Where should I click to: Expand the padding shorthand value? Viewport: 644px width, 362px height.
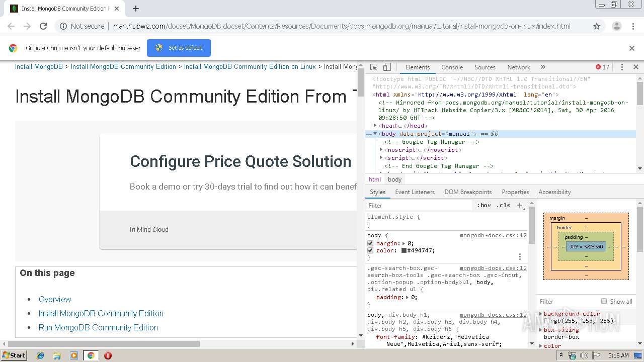point(407,297)
